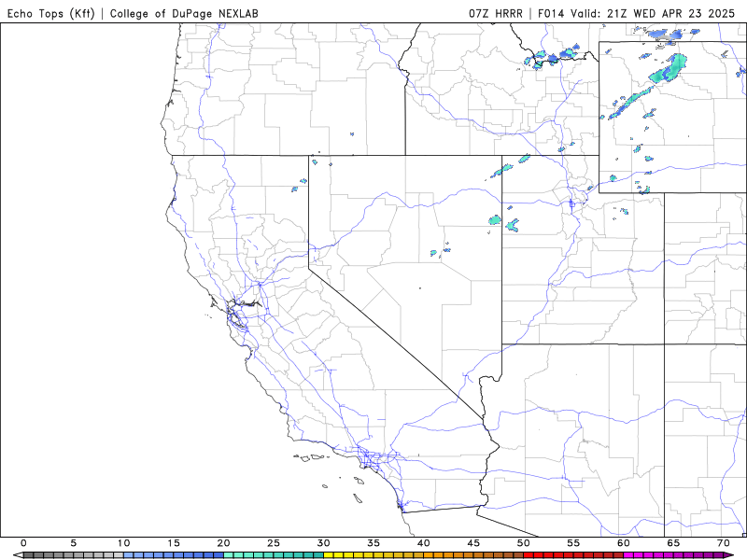Click the 'F014 Valid: 21Z WED APR 23 2025' text

pos(637,13)
